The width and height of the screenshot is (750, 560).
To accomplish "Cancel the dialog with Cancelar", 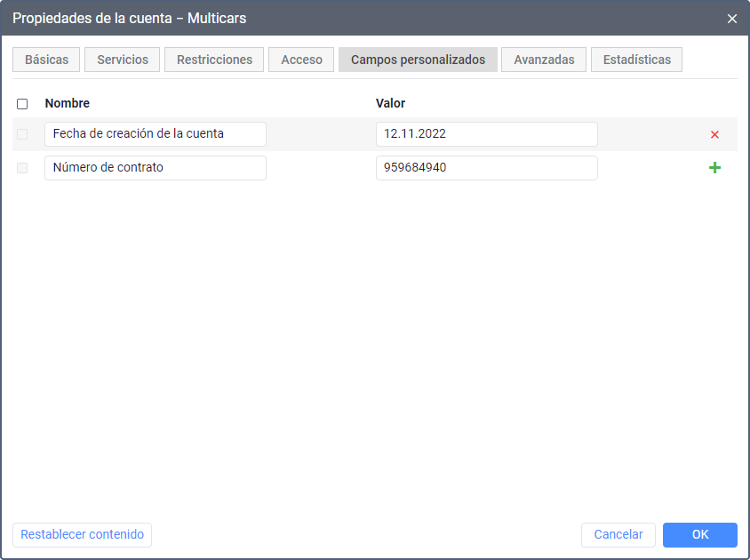I will tap(618, 534).
